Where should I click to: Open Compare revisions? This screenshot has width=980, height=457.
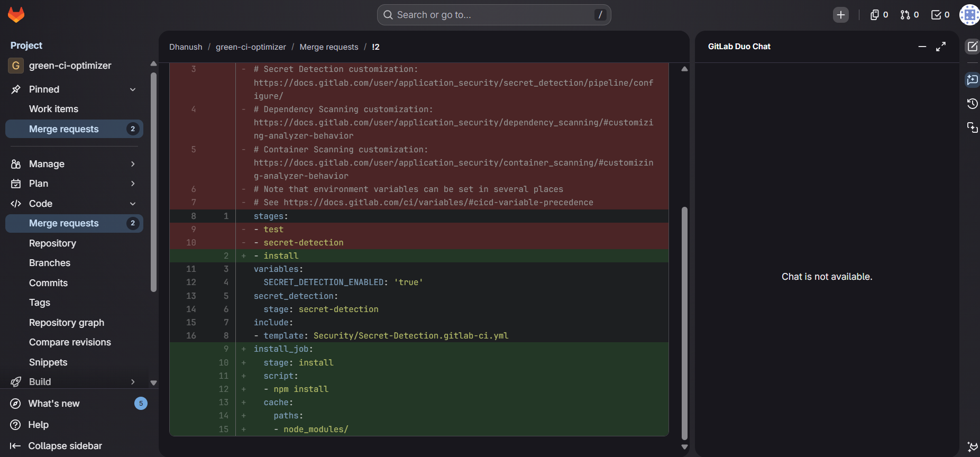click(74, 342)
